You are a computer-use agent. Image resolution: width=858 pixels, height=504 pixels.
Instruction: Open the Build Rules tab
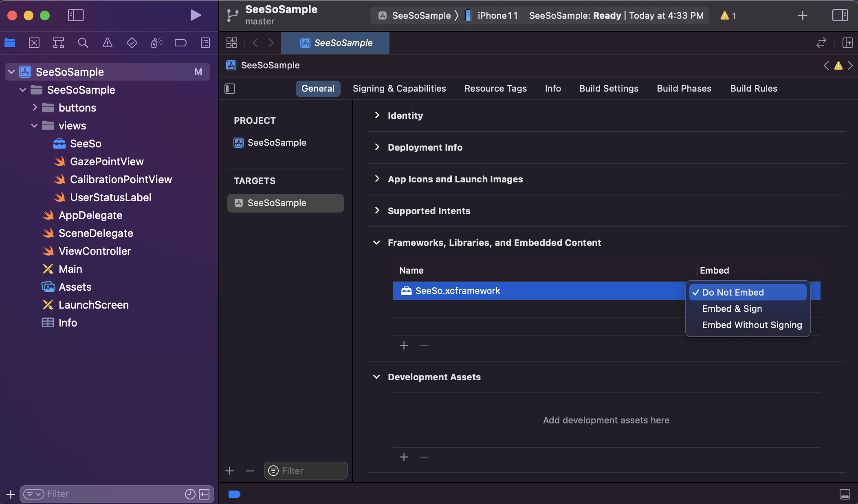(x=754, y=89)
